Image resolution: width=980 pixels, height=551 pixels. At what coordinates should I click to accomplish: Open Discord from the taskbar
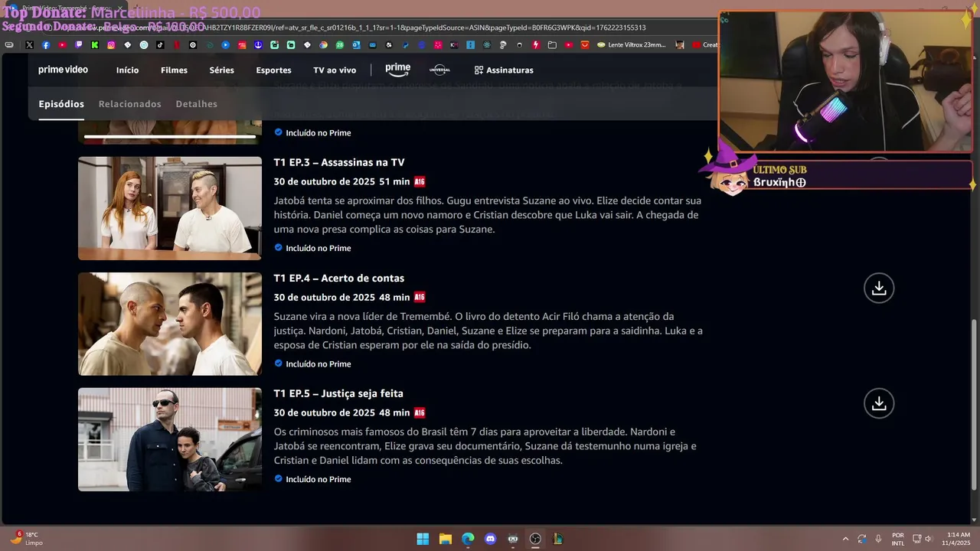click(x=490, y=539)
